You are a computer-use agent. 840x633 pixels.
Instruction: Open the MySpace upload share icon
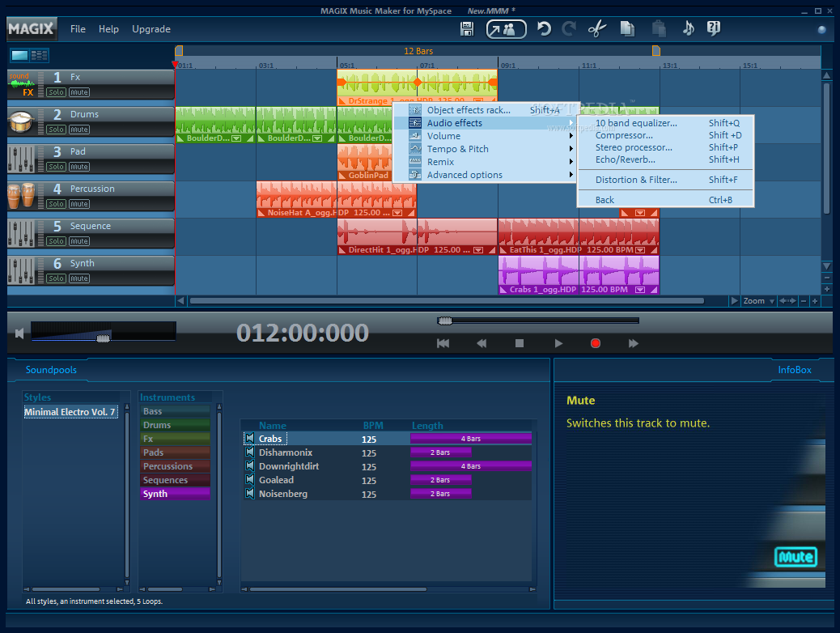(x=506, y=29)
